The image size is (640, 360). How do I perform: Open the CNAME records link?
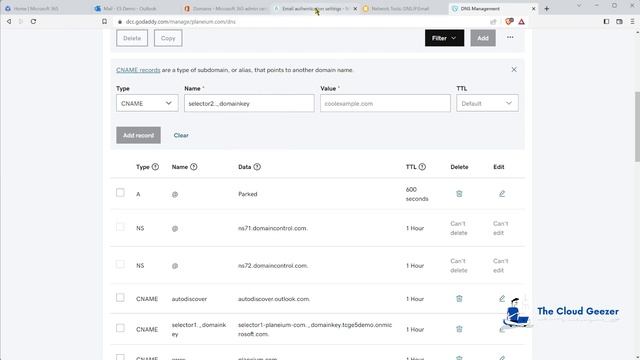[138, 70]
